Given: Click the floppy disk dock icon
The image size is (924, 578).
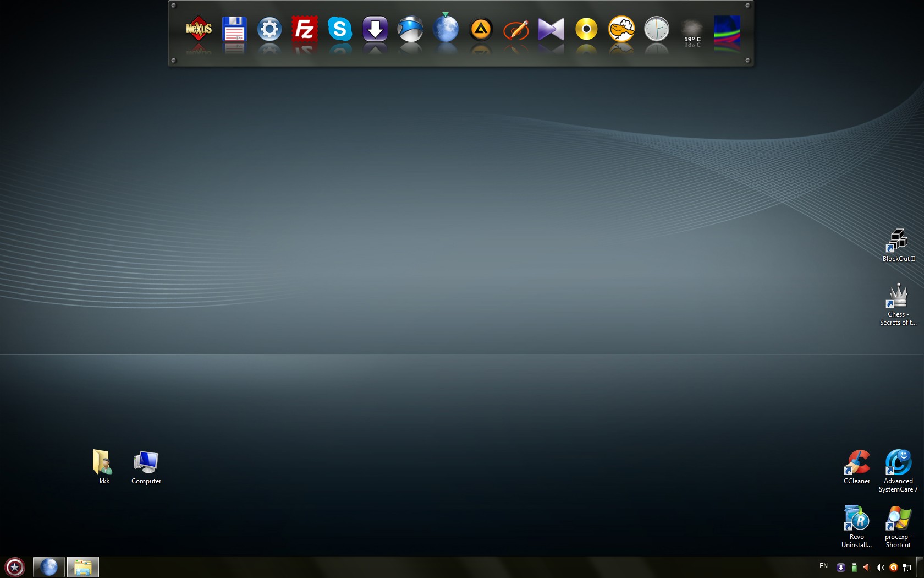Looking at the screenshot, I should (x=234, y=29).
